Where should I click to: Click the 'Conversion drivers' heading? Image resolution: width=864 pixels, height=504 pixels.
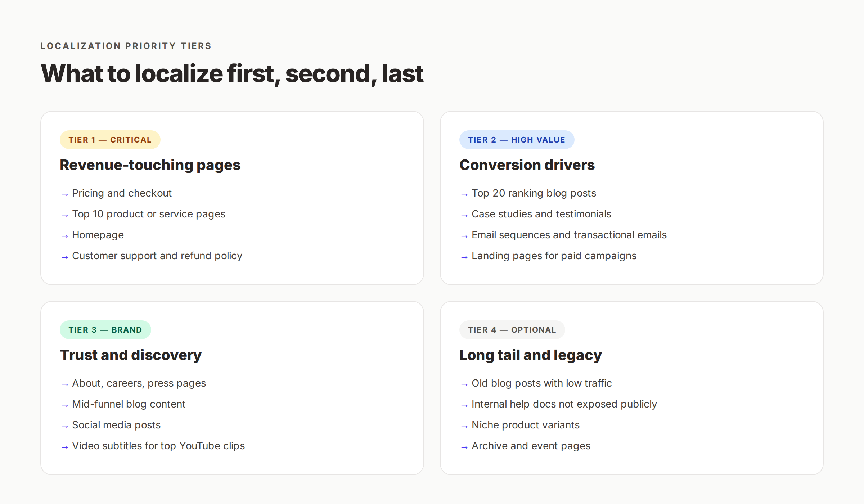pos(527,165)
